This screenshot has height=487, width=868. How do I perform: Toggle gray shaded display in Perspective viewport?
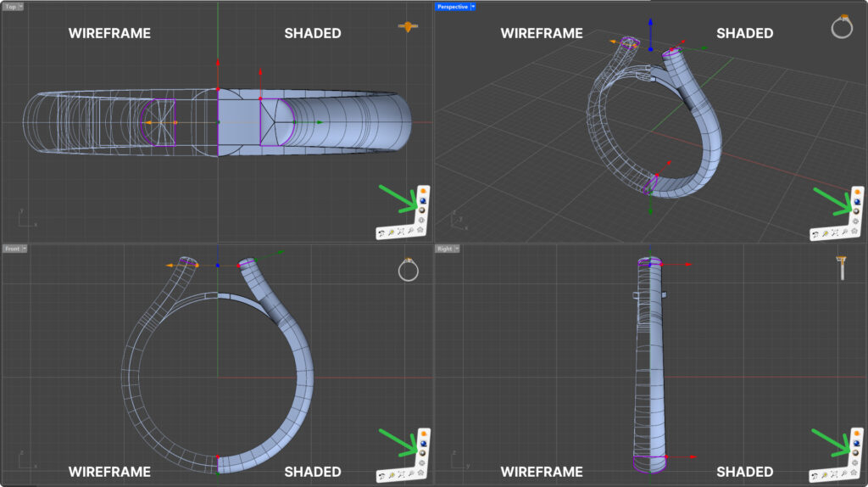coord(857,211)
